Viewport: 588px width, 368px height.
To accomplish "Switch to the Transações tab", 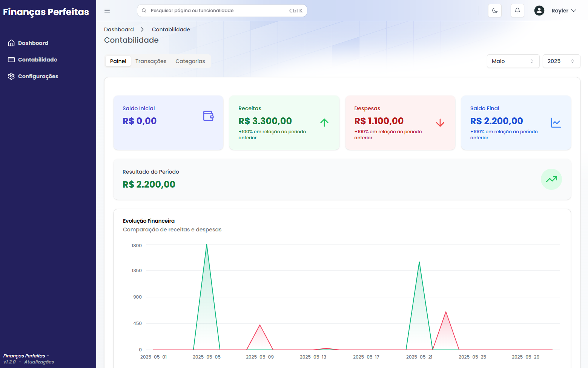I will pos(151,61).
